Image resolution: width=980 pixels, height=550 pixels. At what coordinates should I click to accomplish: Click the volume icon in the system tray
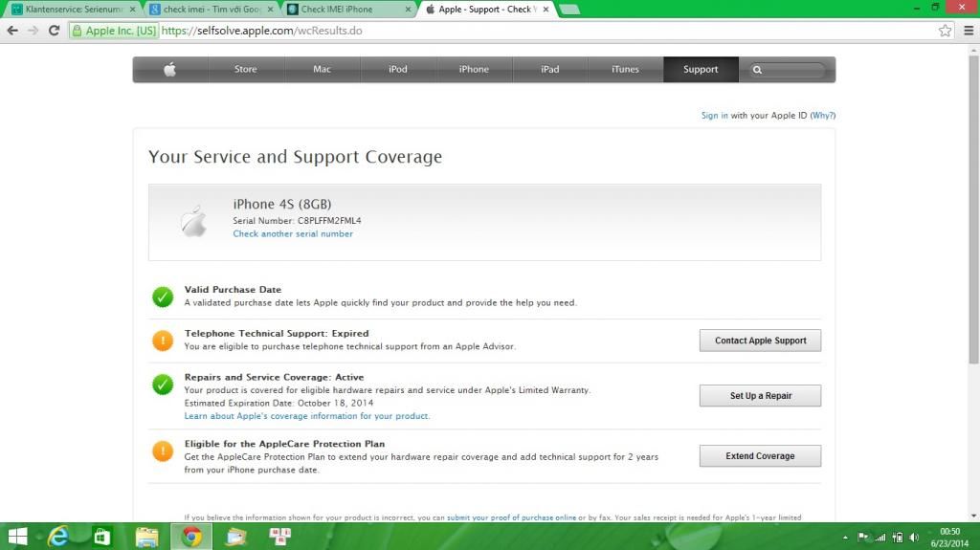[x=914, y=538]
